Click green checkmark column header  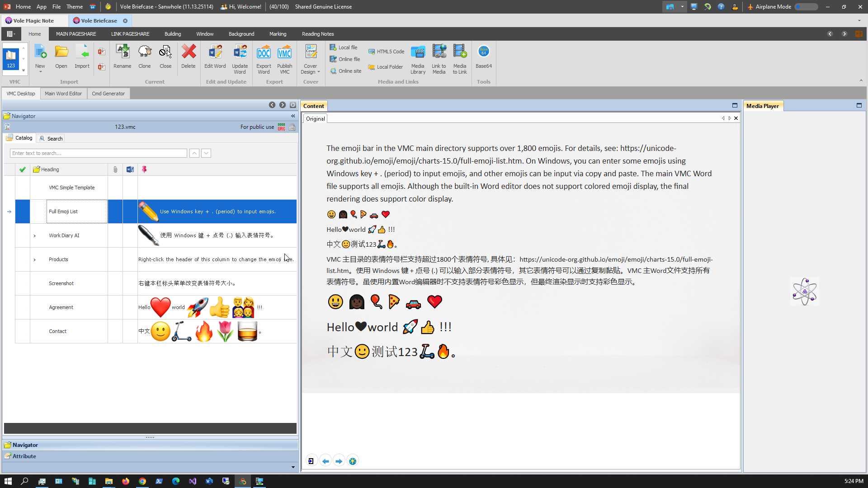(23, 169)
